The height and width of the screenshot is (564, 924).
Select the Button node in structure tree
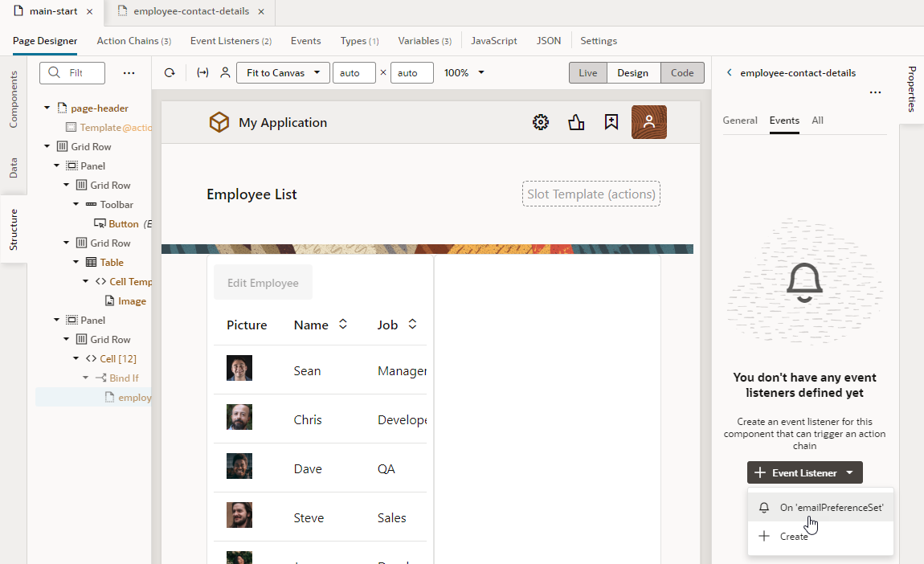coord(123,224)
